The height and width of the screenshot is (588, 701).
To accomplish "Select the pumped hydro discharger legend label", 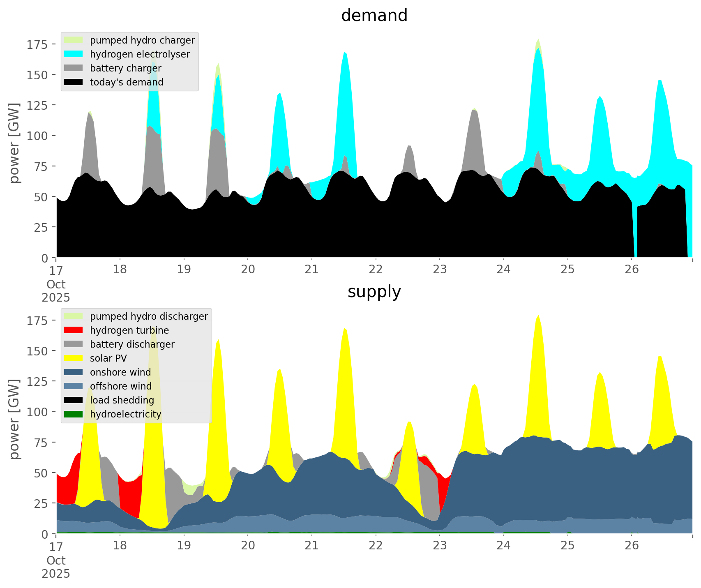I will [149, 316].
